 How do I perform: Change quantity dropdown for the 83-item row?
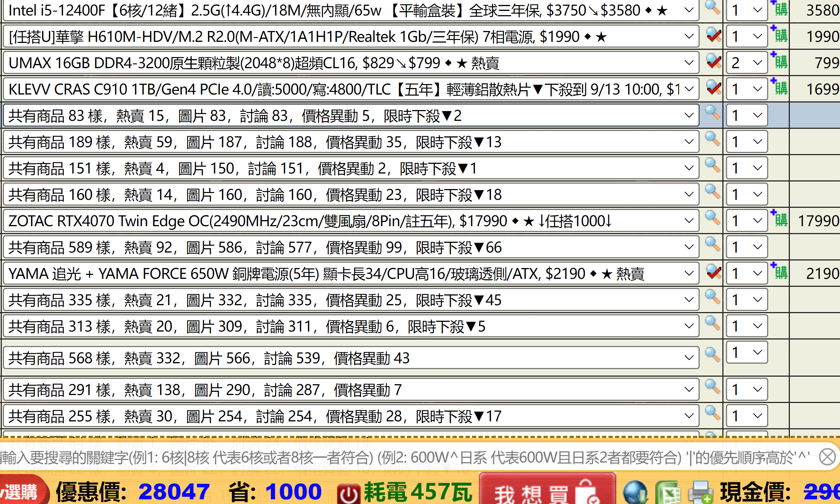pyautogui.click(x=747, y=115)
